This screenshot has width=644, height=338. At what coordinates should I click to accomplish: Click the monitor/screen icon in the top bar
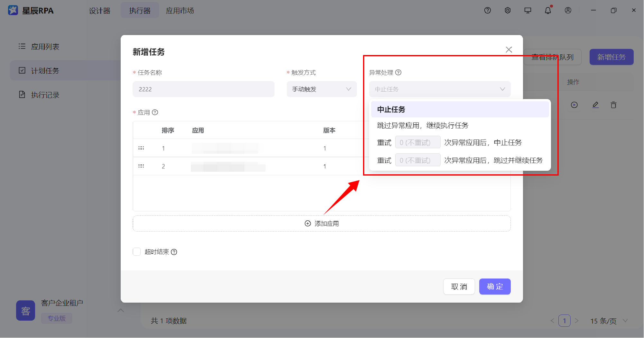point(527,10)
